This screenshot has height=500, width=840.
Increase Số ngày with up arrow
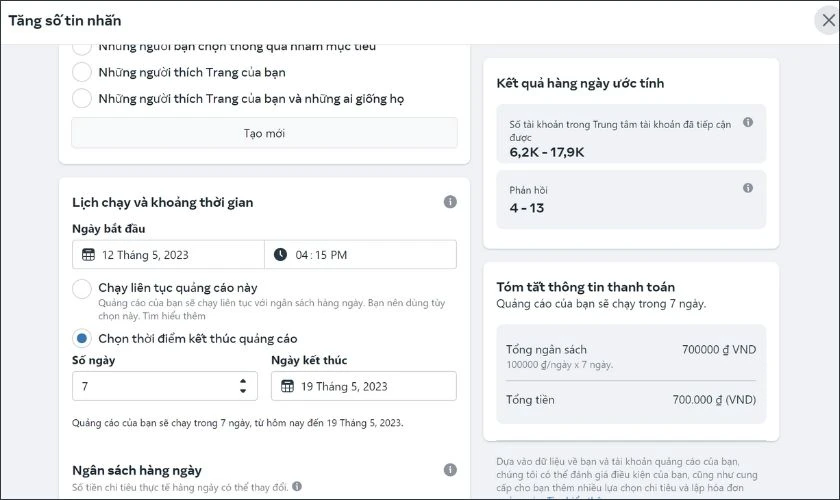coord(243,381)
